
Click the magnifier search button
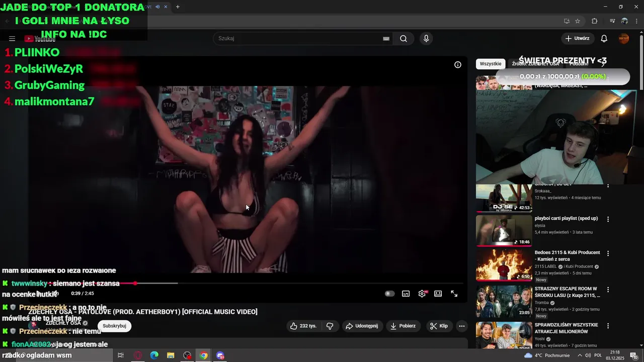click(404, 39)
